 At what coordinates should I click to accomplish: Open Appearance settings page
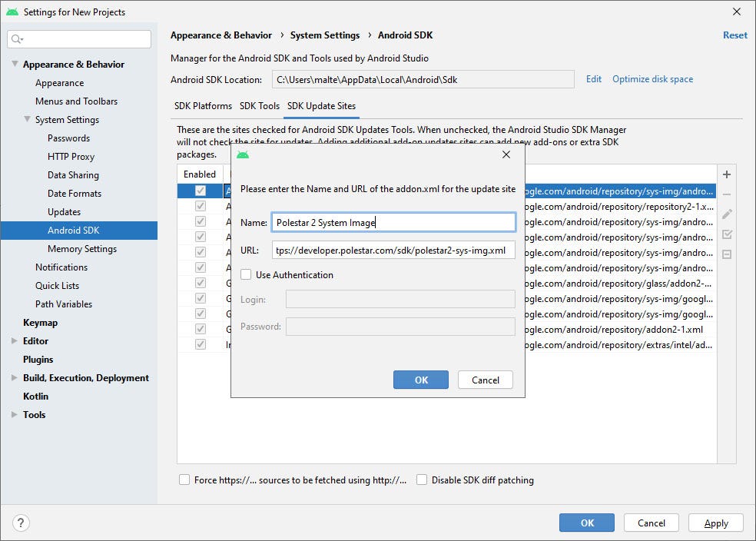click(59, 83)
